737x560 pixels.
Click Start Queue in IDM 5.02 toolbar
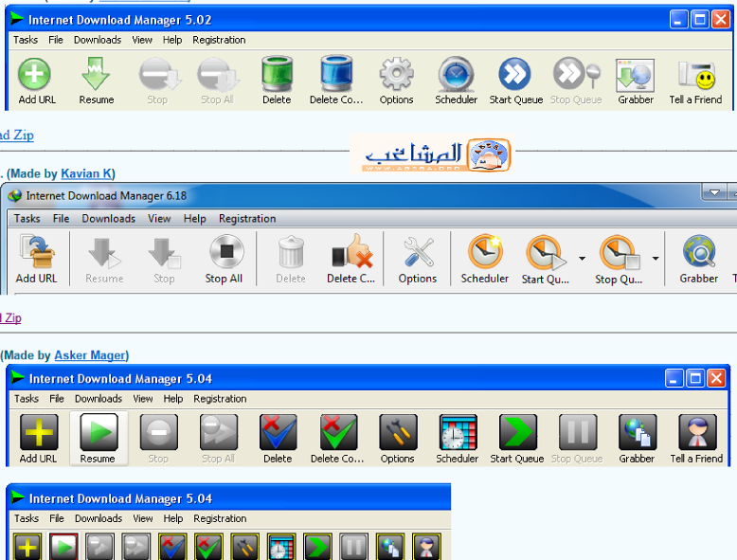515,81
